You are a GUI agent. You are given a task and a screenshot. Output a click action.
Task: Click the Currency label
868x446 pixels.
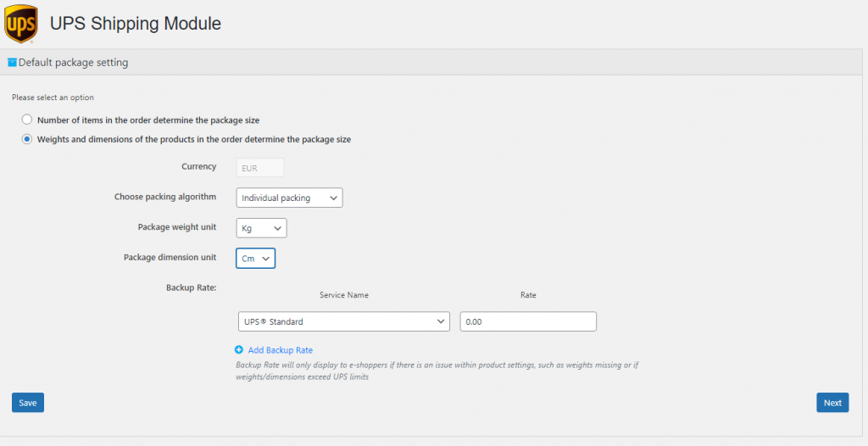(198, 166)
